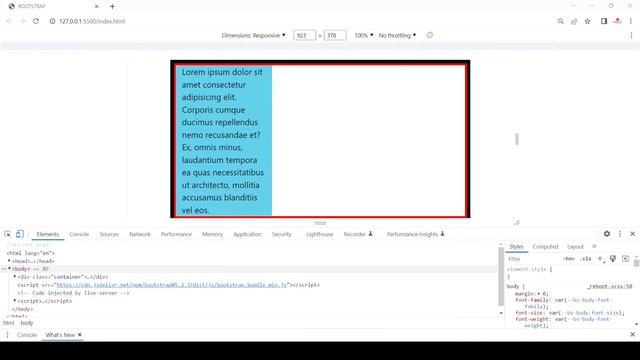The image size is (640, 360).
Task: Toggle the device toolbar icon
Action: click(20, 234)
